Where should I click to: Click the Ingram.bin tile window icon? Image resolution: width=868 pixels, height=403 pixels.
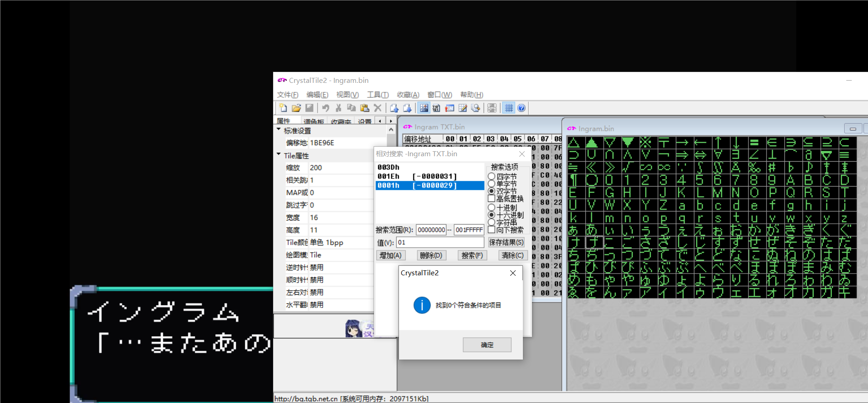click(572, 129)
